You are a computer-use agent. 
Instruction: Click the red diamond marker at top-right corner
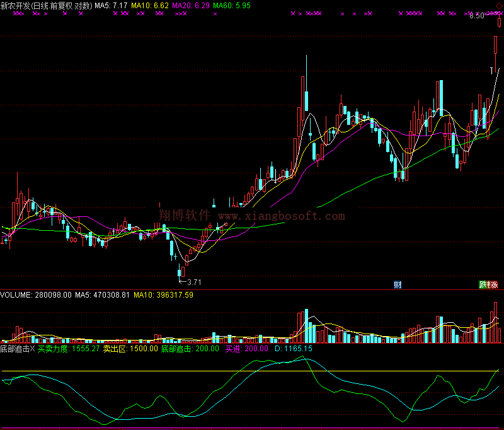pos(499,6)
